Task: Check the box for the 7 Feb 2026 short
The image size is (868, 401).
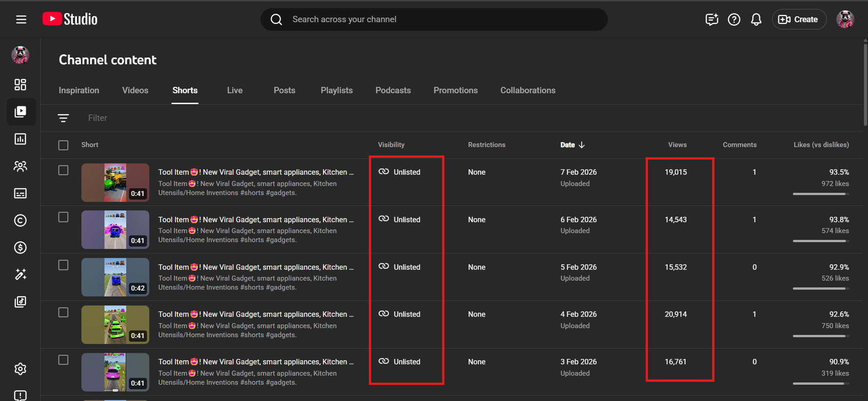Action: pos(63,171)
